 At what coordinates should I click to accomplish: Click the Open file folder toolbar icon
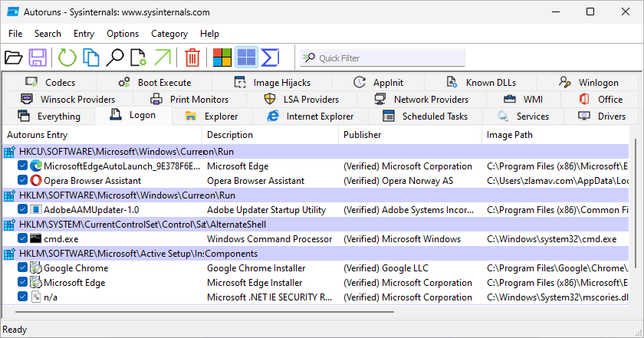pos(14,57)
